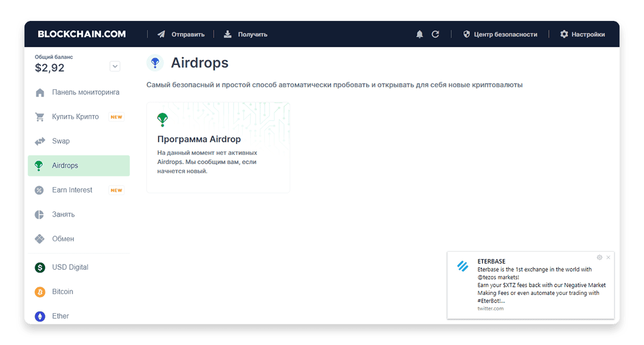The height and width of the screenshot is (345, 644).
Task: Click the no active Airdrops description text
Action: click(207, 162)
